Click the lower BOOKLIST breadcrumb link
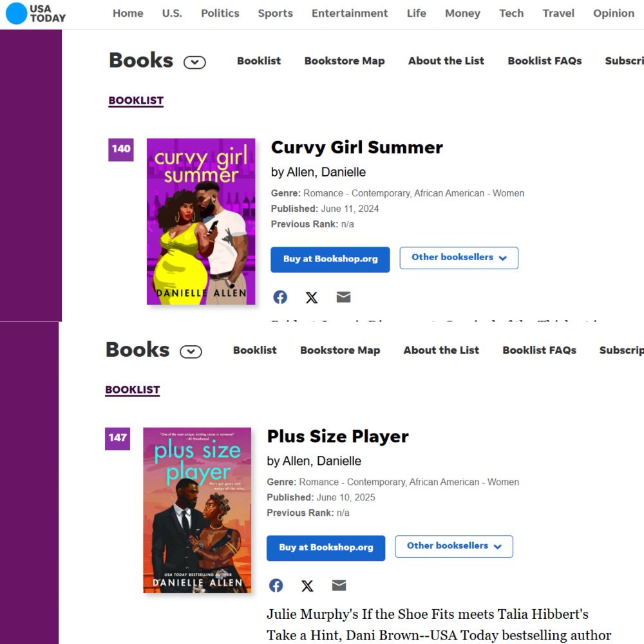Viewport: 644px width, 644px height. 132,390
